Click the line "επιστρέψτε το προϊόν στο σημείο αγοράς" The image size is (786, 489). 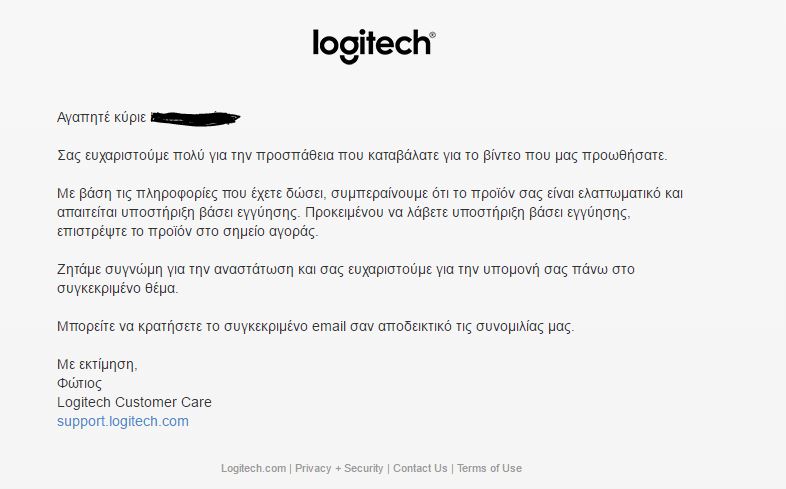[187, 231]
